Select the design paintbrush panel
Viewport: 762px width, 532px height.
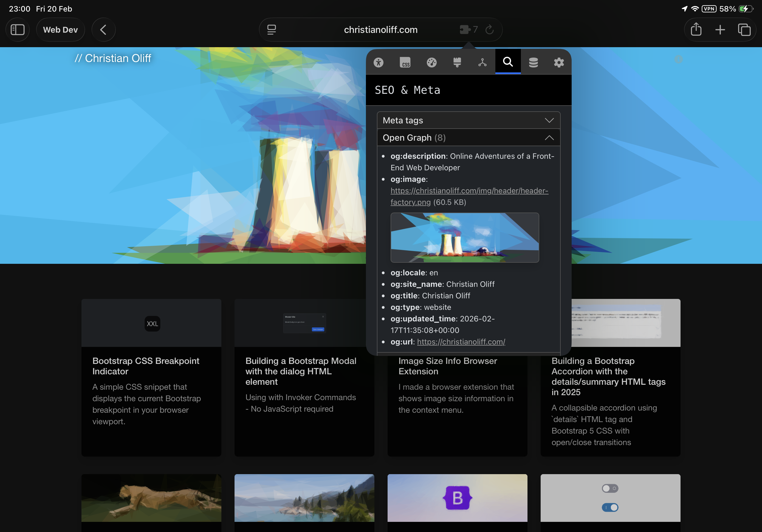point(457,62)
